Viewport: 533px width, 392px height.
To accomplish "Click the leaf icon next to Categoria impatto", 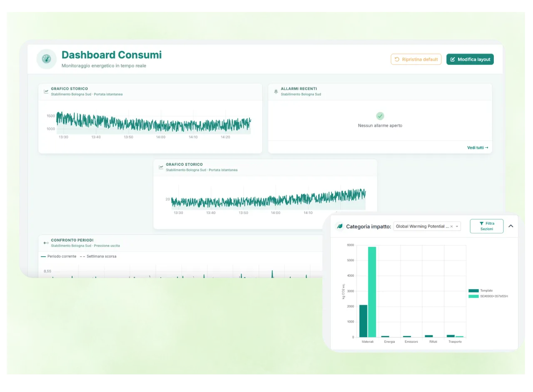I will pos(340,226).
